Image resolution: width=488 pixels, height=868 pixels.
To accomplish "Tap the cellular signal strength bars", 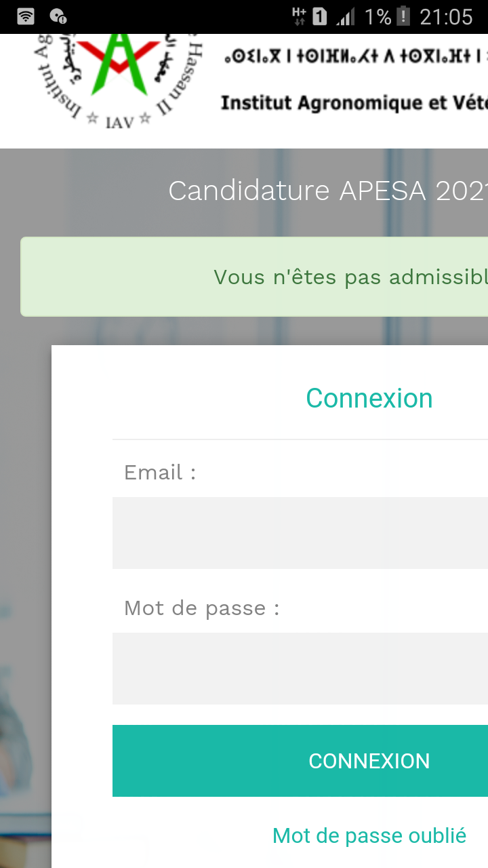I will tap(346, 16).
